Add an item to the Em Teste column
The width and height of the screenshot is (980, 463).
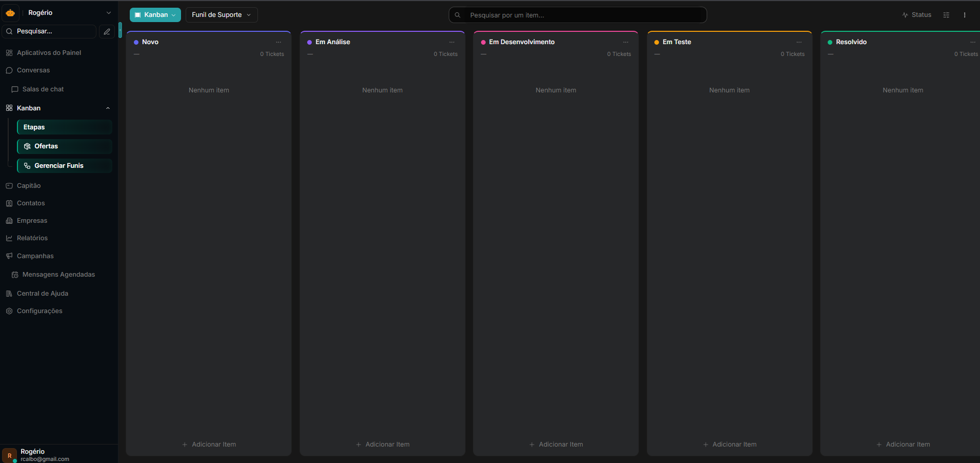pos(730,445)
